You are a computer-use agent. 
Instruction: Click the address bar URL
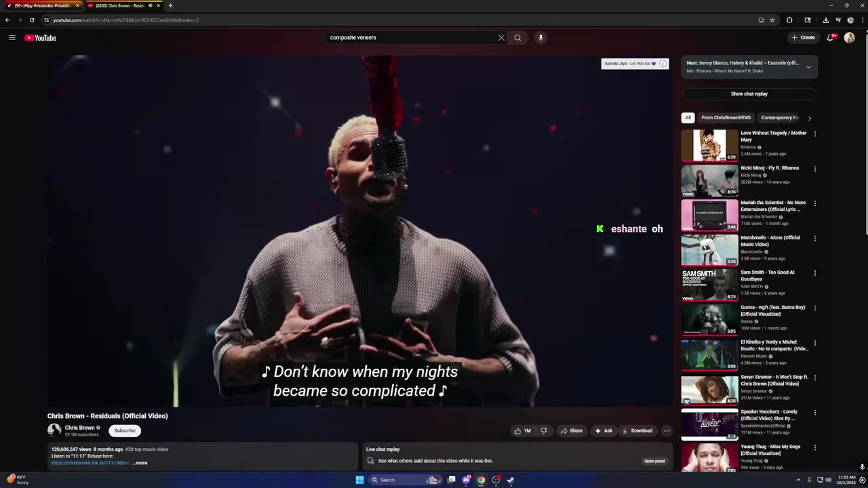pyautogui.click(x=126, y=20)
